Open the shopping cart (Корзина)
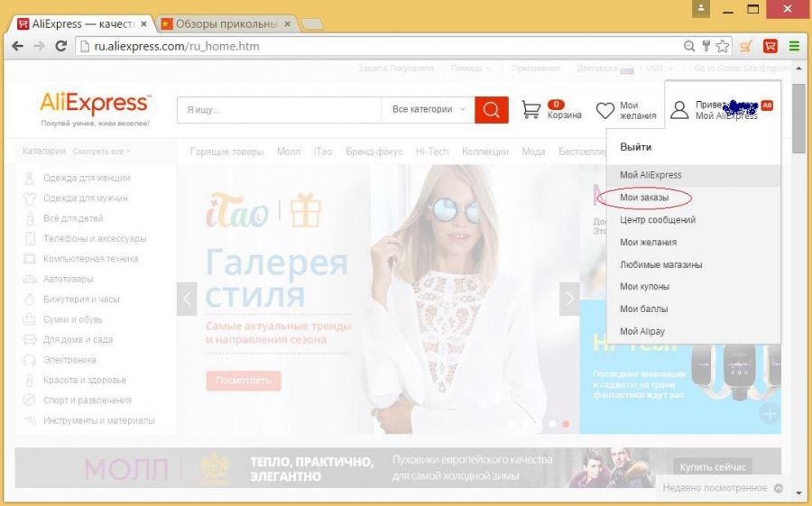The image size is (812, 506). (x=532, y=110)
